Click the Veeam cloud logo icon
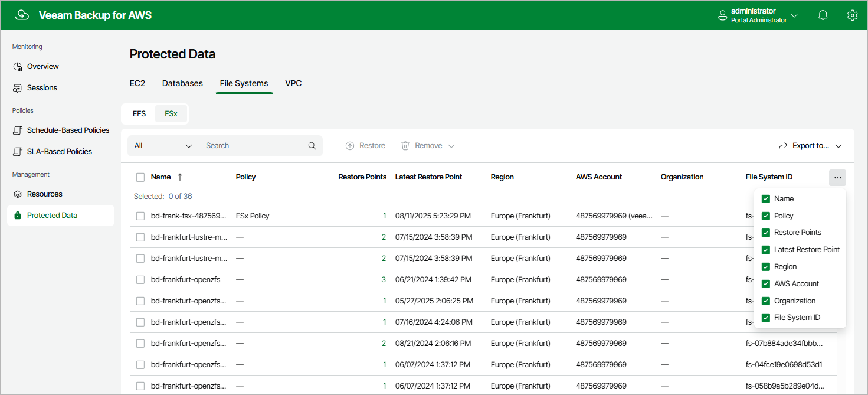Screen dimensions: 868x395 [22, 15]
